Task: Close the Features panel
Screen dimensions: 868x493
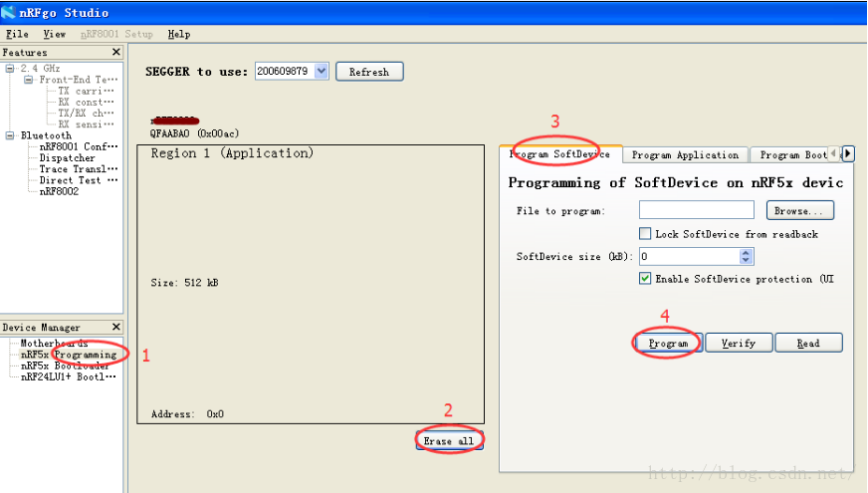Action: point(116,52)
